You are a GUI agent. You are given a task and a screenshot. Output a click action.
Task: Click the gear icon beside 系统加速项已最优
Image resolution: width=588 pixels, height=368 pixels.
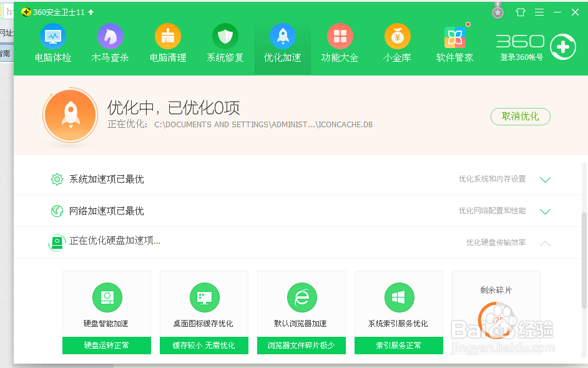[x=57, y=179]
